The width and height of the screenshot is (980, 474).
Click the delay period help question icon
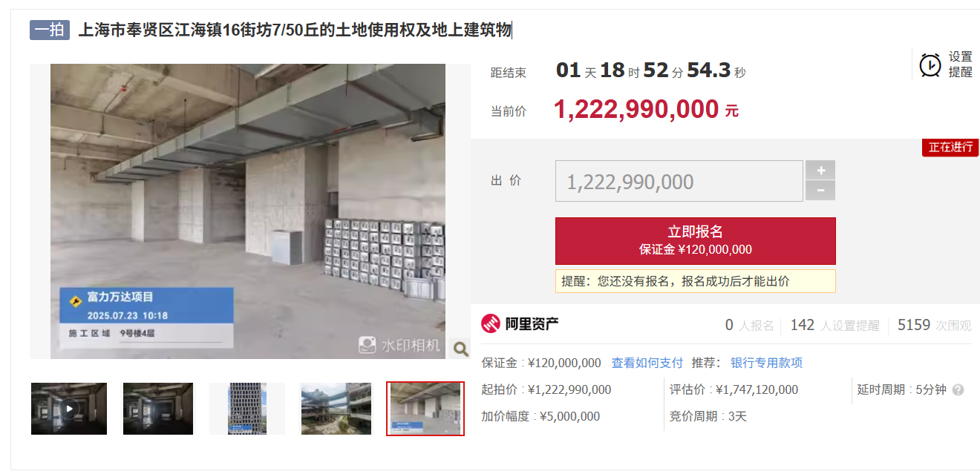pyautogui.click(x=958, y=390)
